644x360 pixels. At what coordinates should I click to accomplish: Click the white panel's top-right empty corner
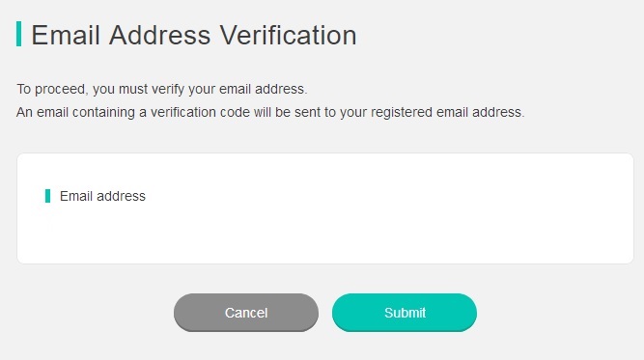click(x=612, y=166)
